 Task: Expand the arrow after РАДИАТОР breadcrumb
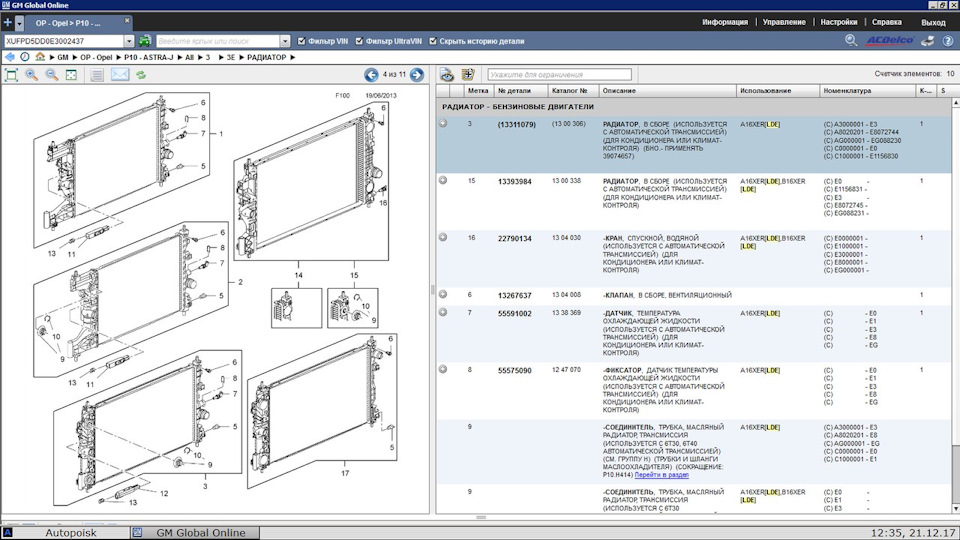(x=293, y=58)
